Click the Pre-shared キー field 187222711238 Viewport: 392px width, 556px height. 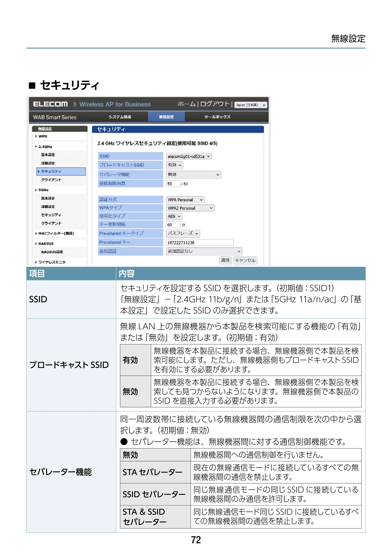pos(200,243)
